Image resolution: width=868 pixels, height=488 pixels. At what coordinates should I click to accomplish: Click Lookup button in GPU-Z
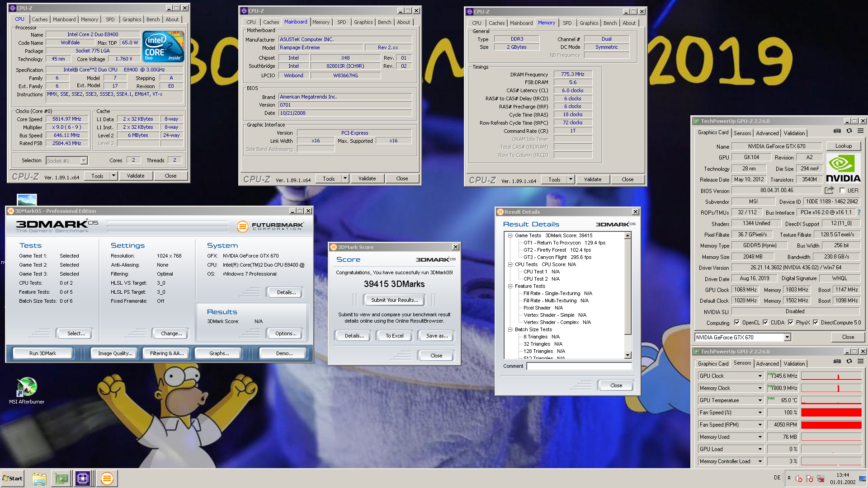(x=843, y=146)
